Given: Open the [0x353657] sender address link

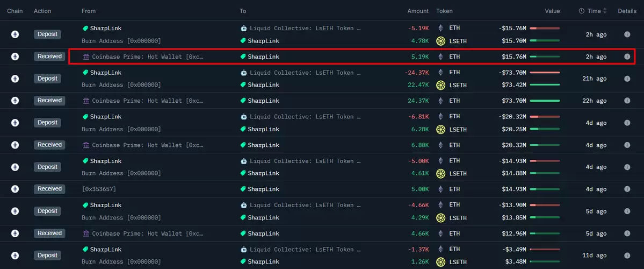Looking at the screenshot, I should pyautogui.click(x=99, y=189).
